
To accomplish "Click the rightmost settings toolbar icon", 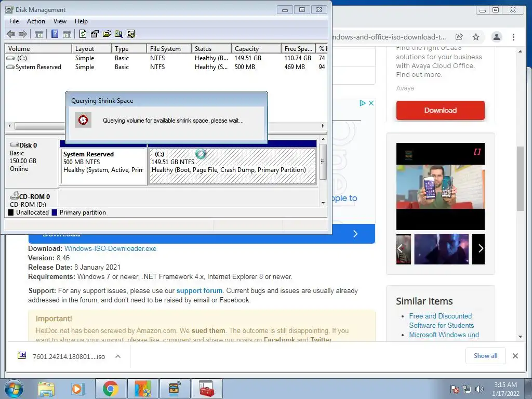I will point(130,34).
